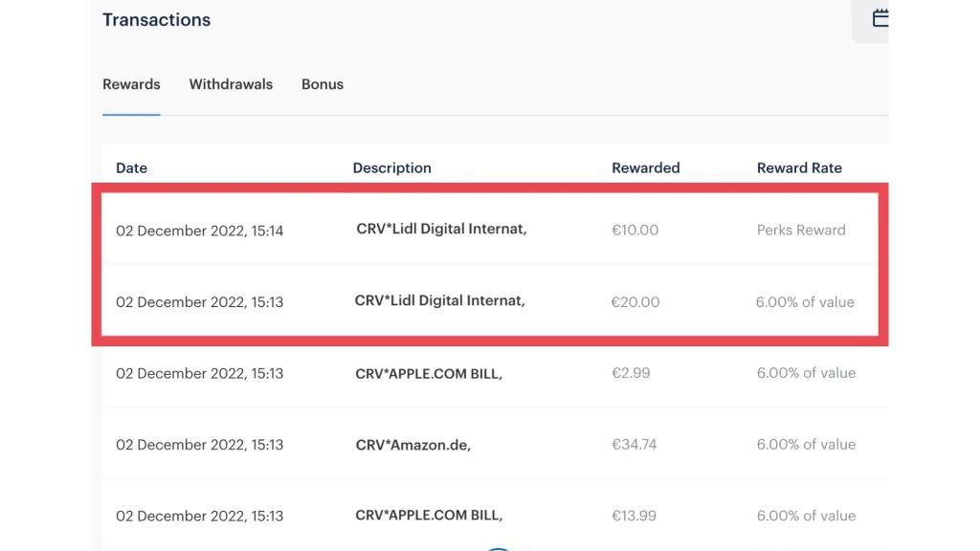This screenshot has width=980, height=551.
Task: Select the Bonus tab
Action: point(323,84)
